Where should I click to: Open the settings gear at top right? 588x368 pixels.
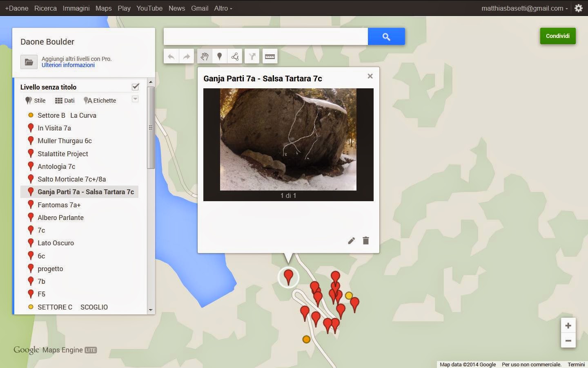coord(579,8)
